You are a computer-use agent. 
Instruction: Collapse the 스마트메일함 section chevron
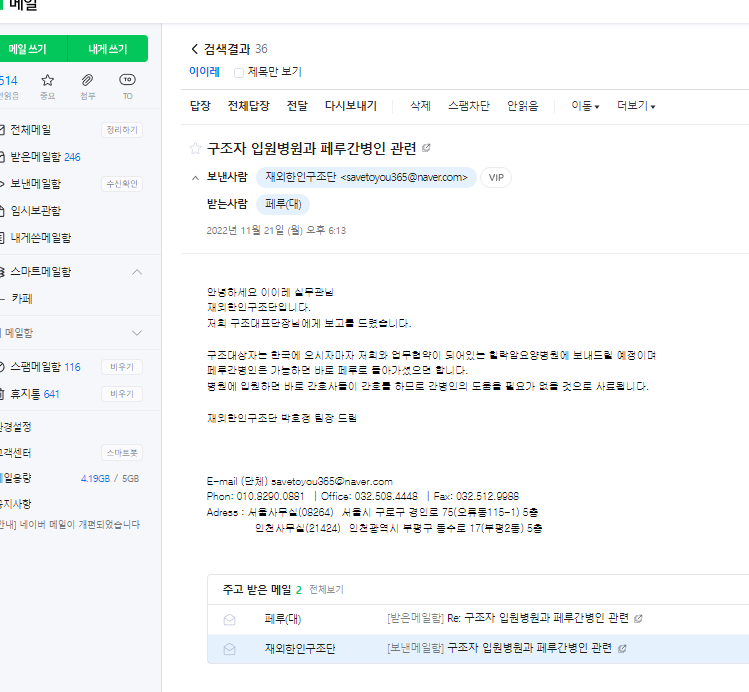137,272
